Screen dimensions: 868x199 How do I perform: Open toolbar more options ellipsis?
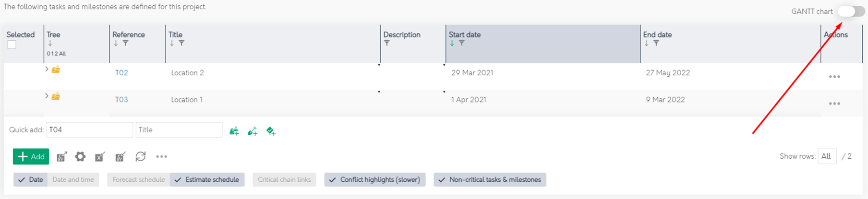(x=162, y=157)
